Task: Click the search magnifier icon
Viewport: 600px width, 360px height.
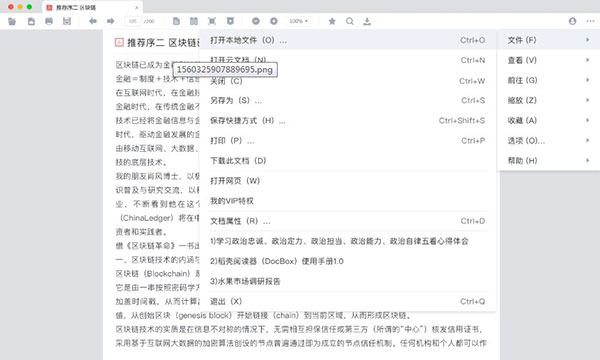Action: [350, 21]
